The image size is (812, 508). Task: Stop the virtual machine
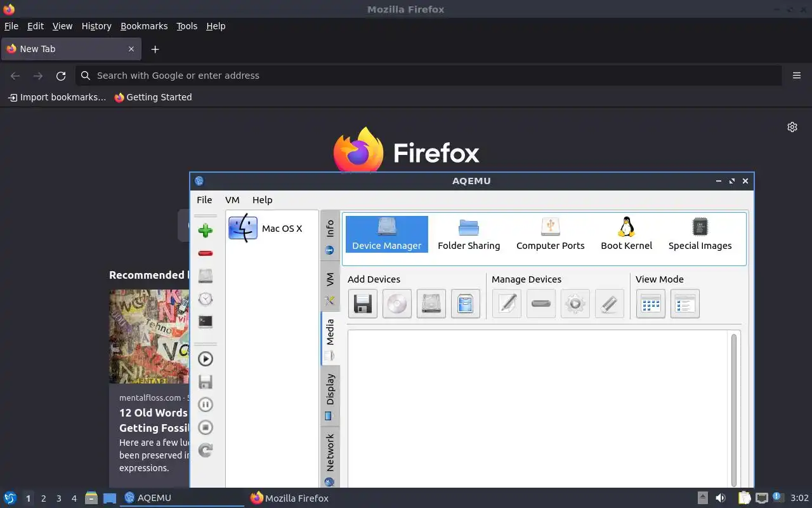(x=205, y=427)
